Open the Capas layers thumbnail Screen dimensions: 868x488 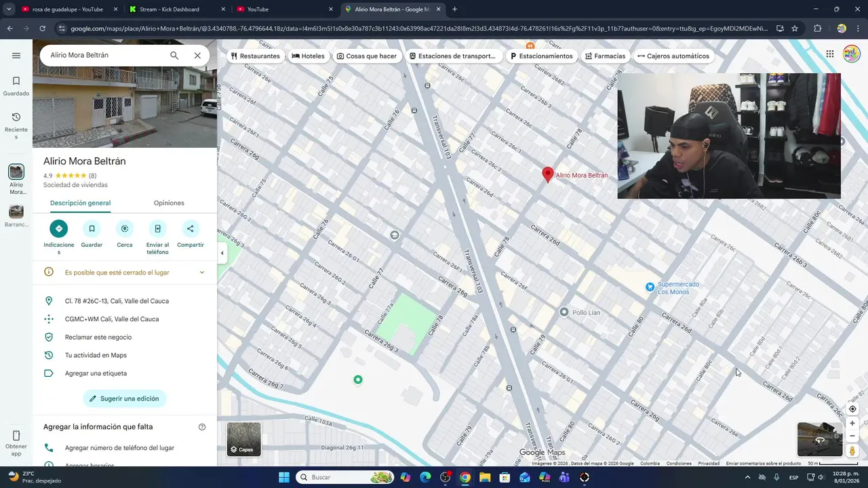pyautogui.click(x=243, y=439)
